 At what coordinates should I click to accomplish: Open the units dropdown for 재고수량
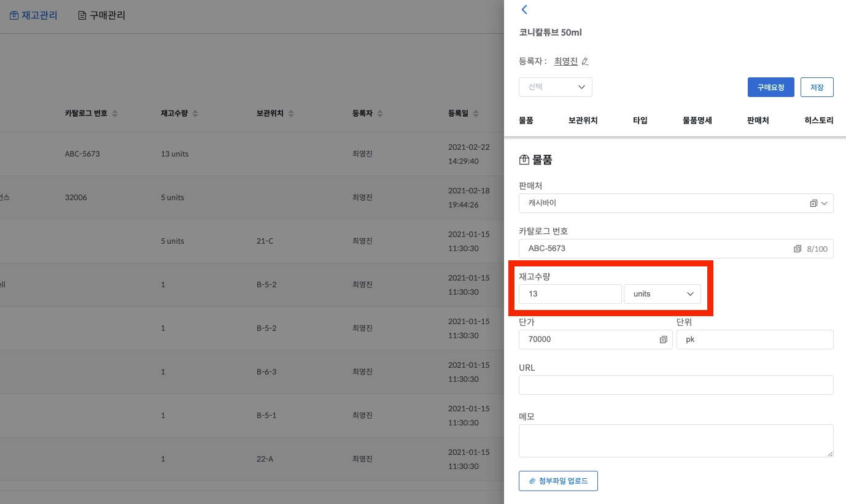662,294
